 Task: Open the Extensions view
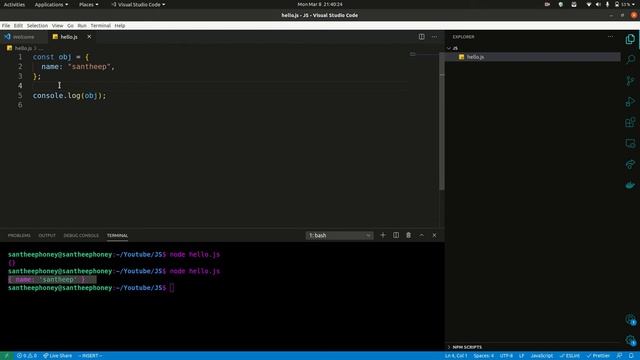click(x=630, y=122)
